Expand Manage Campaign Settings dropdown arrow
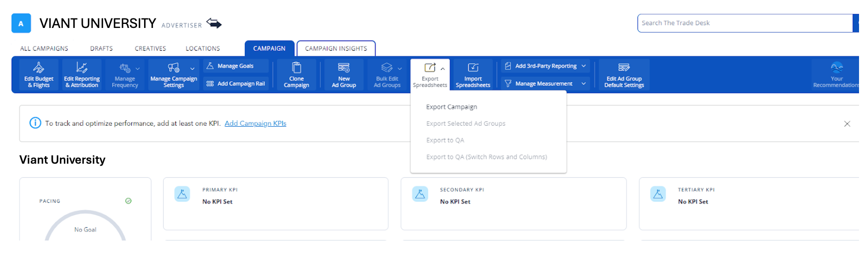The image size is (868, 256). point(192,68)
